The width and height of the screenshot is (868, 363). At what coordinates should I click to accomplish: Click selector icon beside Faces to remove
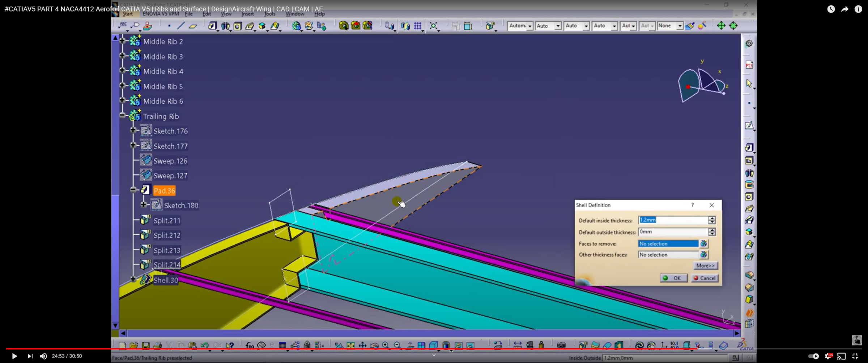click(703, 244)
